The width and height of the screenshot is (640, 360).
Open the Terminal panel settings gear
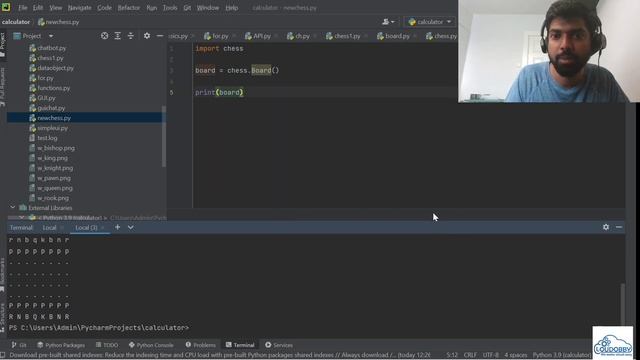tap(606, 227)
